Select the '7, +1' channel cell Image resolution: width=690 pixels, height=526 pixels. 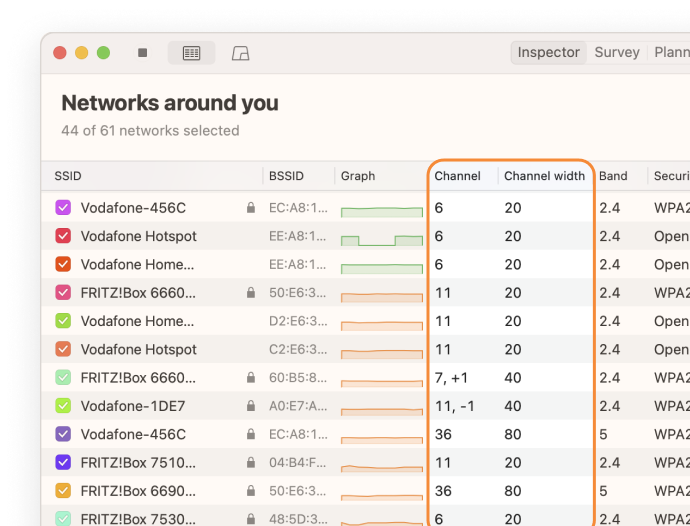click(451, 378)
